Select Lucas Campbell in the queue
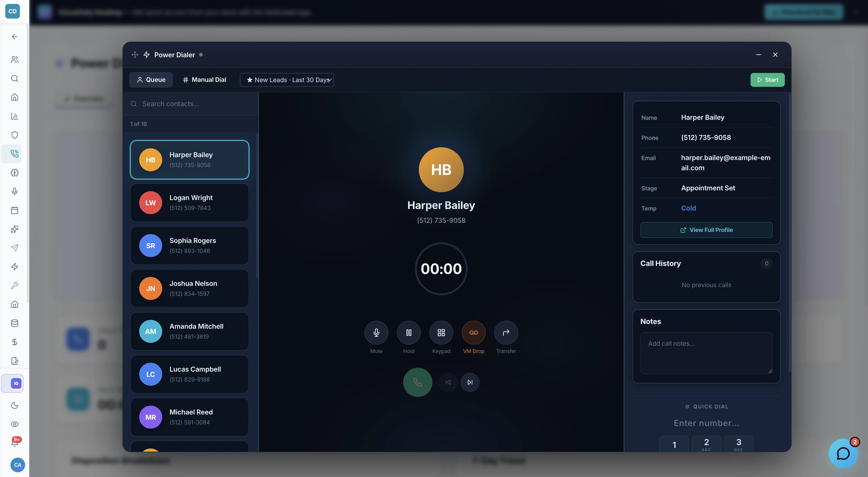Image resolution: width=868 pixels, height=477 pixels. pos(190,374)
